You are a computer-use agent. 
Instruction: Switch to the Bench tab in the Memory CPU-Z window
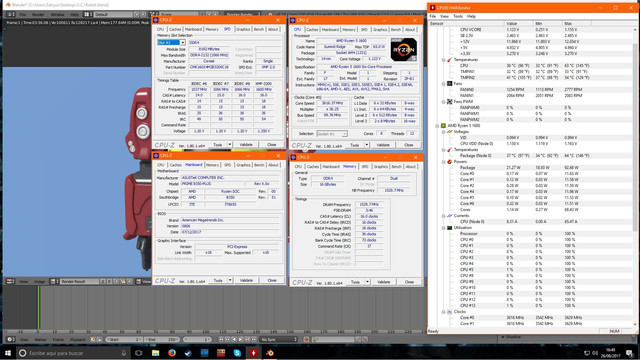point(396,167)
